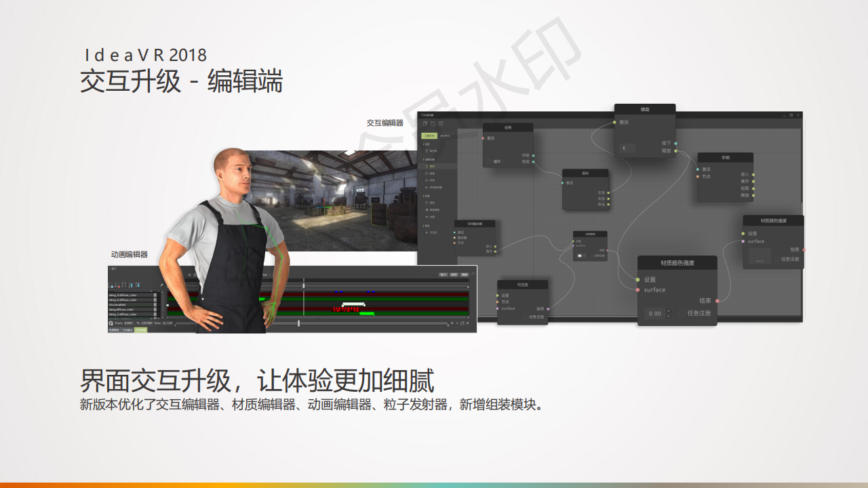This screenshot has height=488, width=868.
Task: Check 任务注册 in the small 材质颜色 node
Action: (x=592, y=256)
